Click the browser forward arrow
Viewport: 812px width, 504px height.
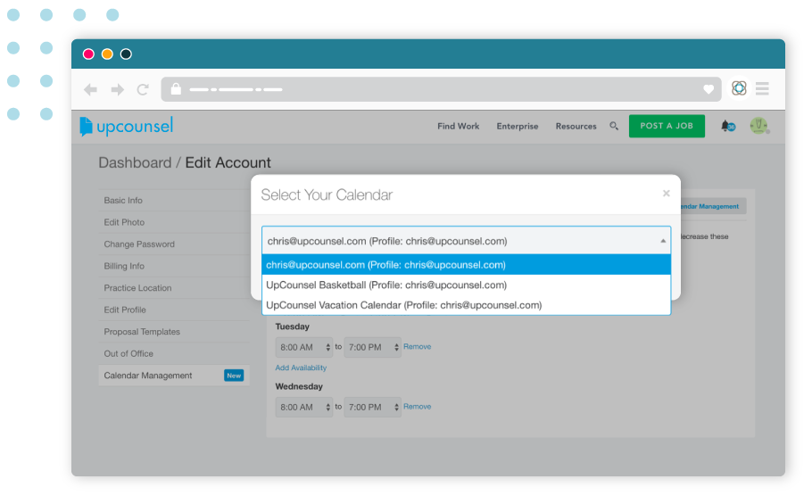coord(118,89)
